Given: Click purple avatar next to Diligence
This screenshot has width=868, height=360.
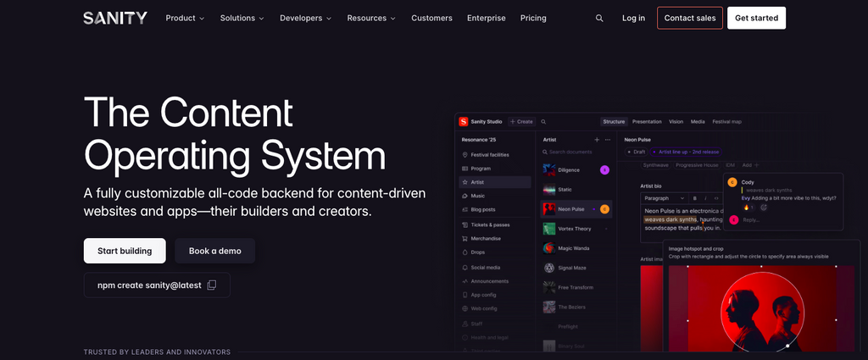Looking at the screenshot, I should point(604,169).
